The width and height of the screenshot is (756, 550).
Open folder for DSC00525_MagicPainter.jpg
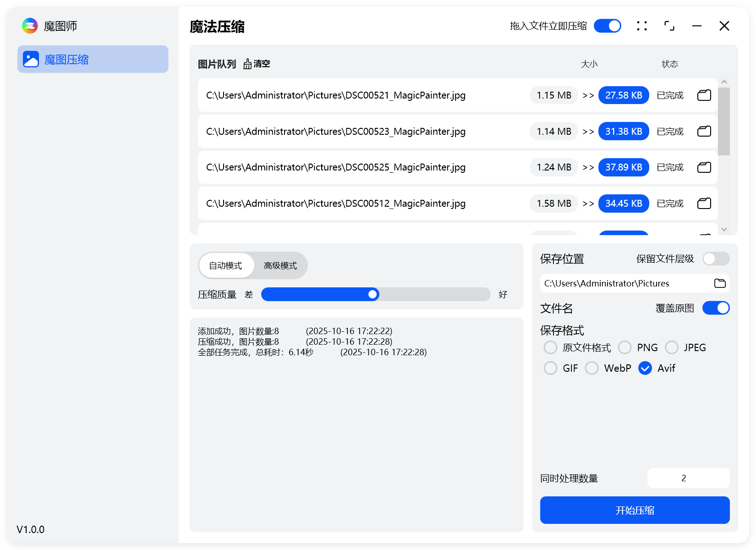pyautogui.click(x=704, y=167)
